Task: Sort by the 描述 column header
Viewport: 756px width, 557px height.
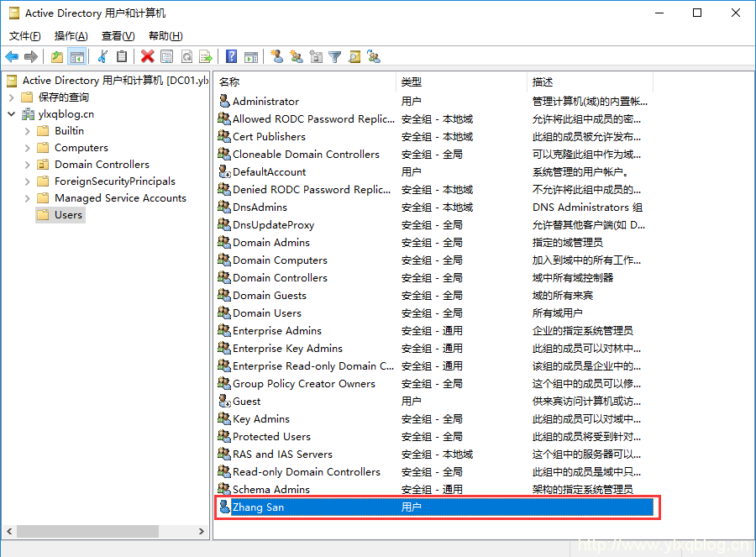Action: (591, 82)
